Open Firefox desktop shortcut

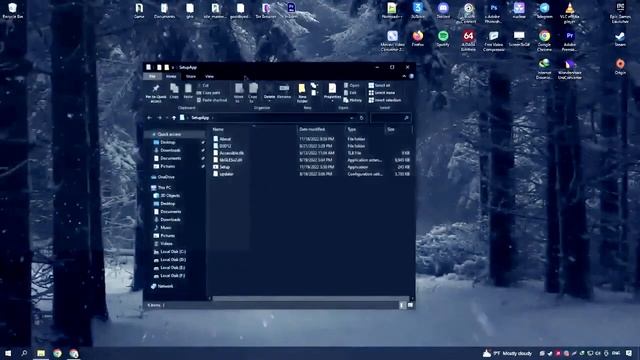418,38
